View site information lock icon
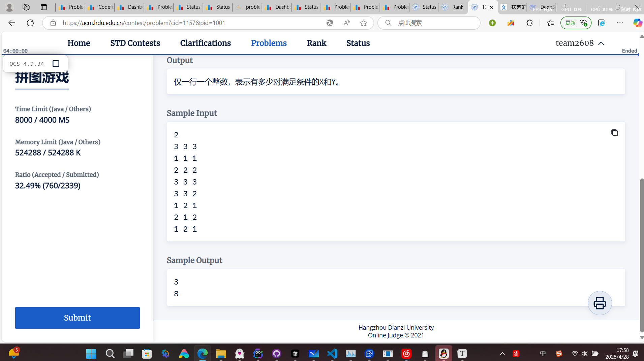 pos(53,23)
